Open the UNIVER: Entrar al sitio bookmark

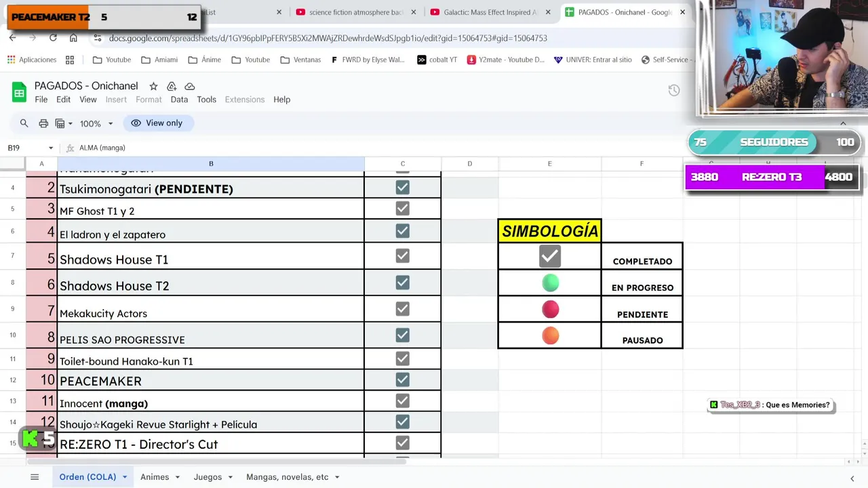point(592,60)
